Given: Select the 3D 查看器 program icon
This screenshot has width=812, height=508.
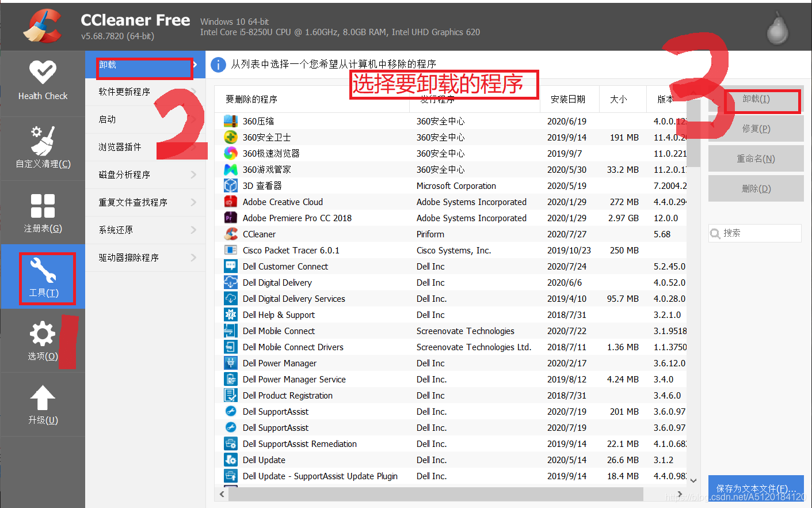Looking at the screenshot, I should point(231,185).
